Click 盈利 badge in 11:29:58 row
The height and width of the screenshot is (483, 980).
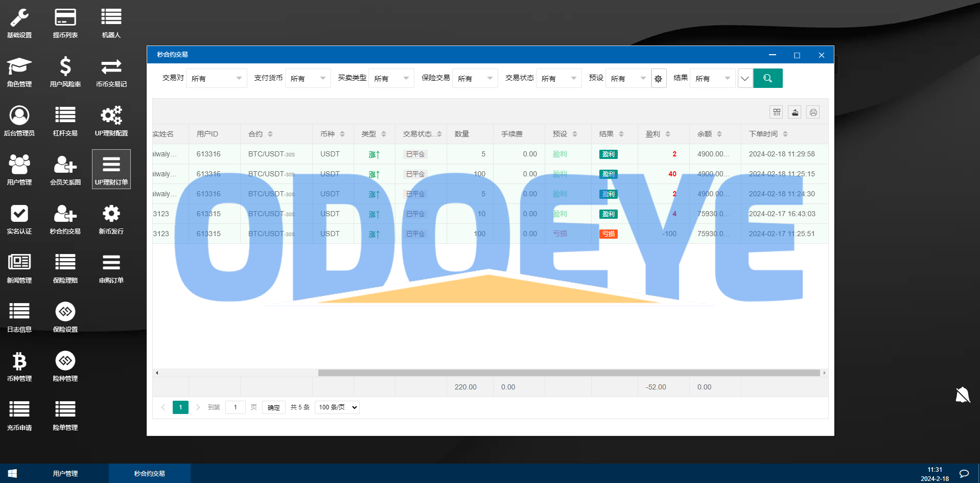609,154
